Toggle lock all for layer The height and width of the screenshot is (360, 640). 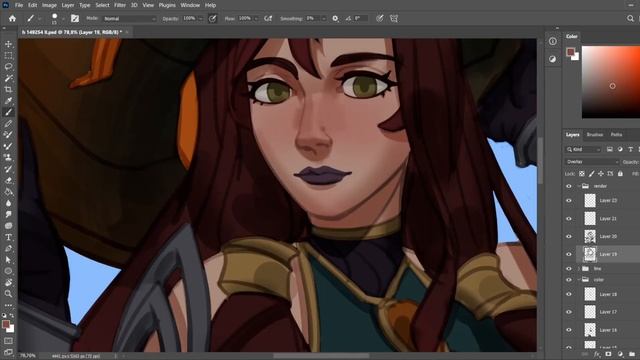(x=620, y=174)
